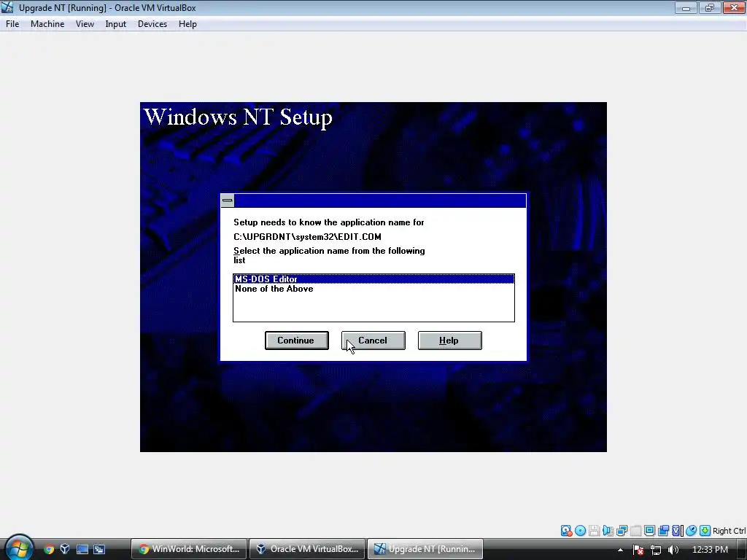Click the Windows NT Setup heading
This screenshot has height=560, width=747.
point(238,117)
